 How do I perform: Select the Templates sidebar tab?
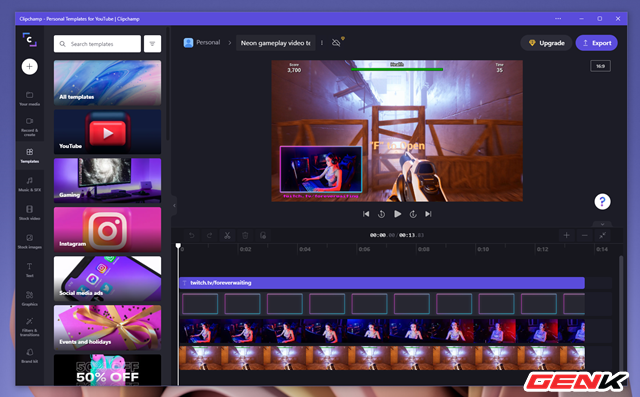click(x=29, y=155)
